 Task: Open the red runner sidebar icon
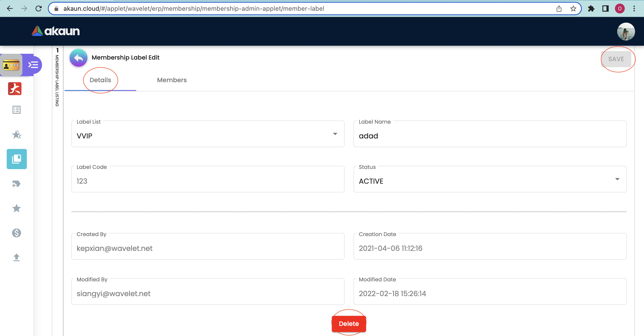[15, 89]
